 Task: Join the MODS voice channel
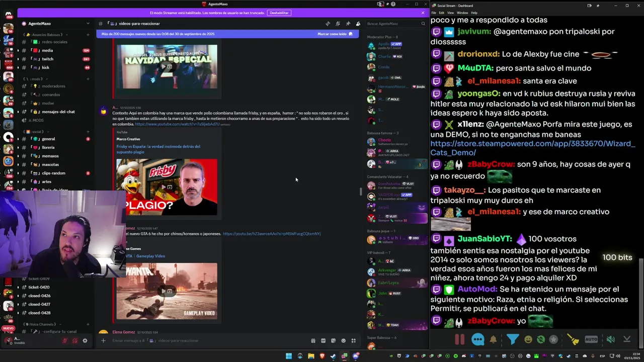(55, 120)
